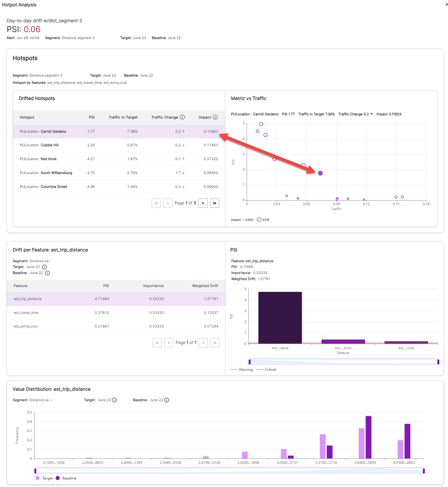Sort by Hotspot column header
Image resolution: width=448 pixels, height=487 pixels.
27,117
